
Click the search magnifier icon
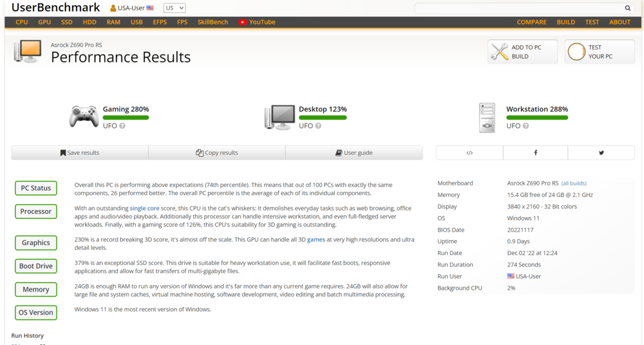(627, 8)
